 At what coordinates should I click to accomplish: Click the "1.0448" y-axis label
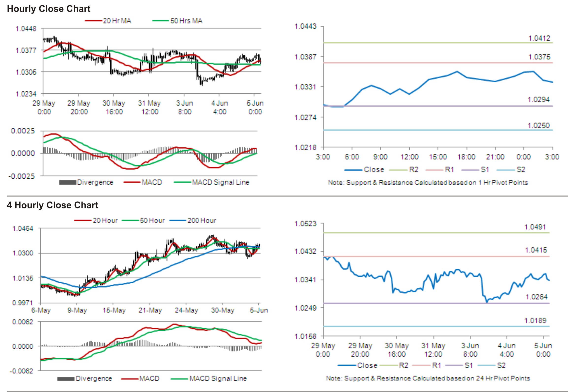click(x=26, y=29)
